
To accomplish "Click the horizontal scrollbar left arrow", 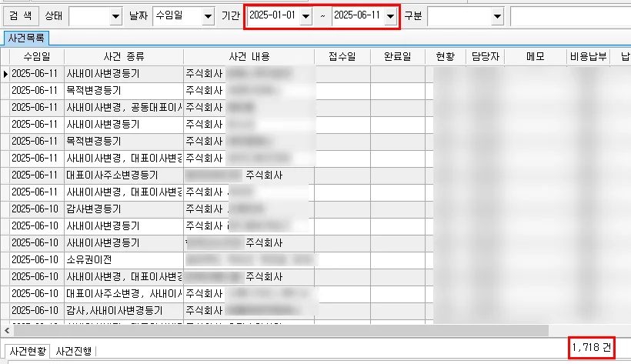I will [7, 331].
